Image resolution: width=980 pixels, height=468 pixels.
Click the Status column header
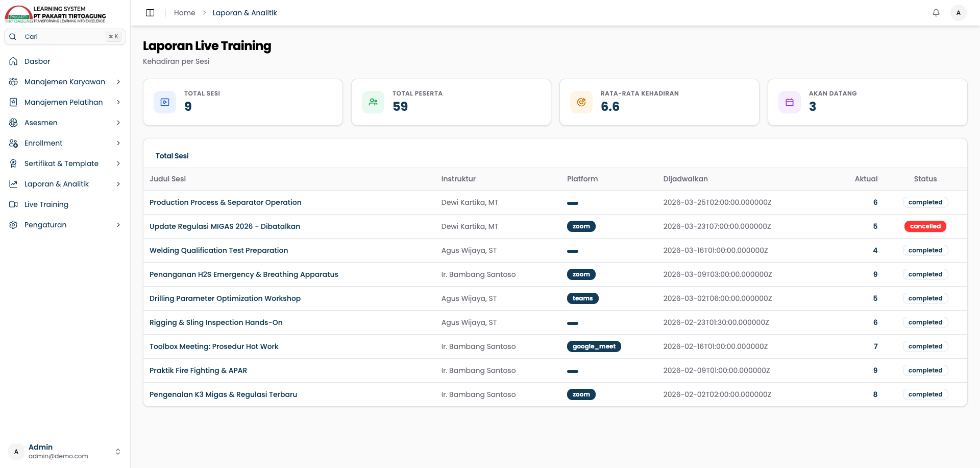click(x=925, y=179)
